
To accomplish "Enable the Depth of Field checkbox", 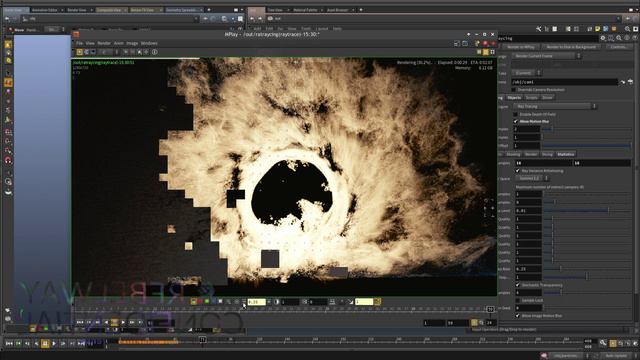I will [516, 114].
